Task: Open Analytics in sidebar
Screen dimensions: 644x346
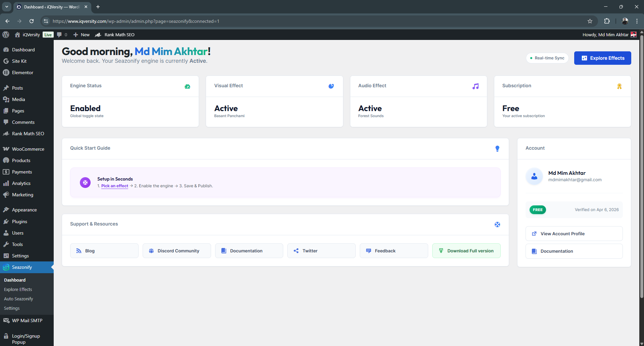Action: point(27,183)
